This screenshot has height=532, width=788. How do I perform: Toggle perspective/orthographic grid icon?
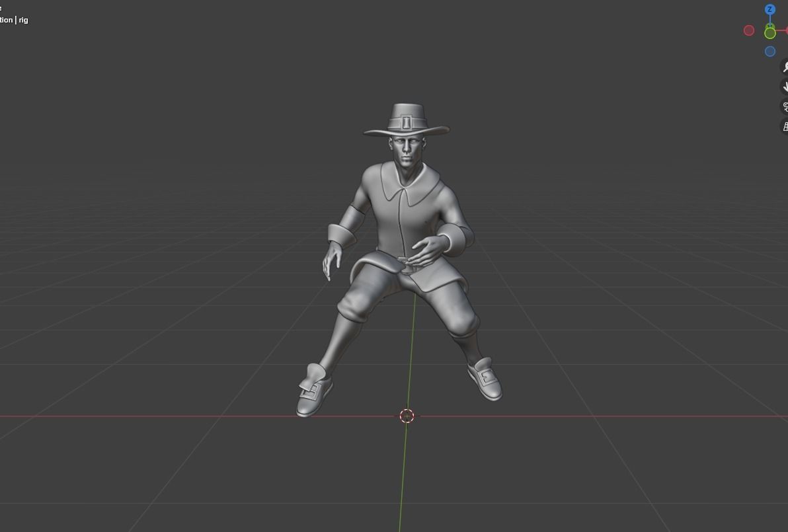click(785, 127)
